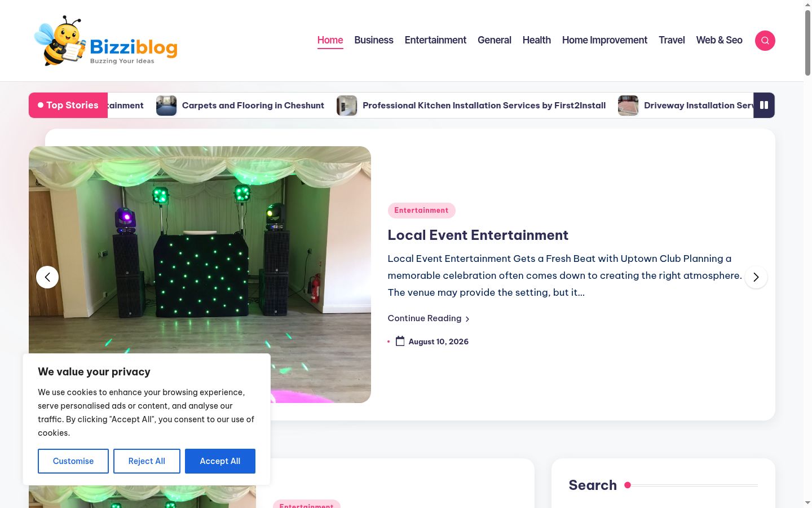Pause the Top Stories ticker
This screenshot has width=812, height=508.
[764, 106]
